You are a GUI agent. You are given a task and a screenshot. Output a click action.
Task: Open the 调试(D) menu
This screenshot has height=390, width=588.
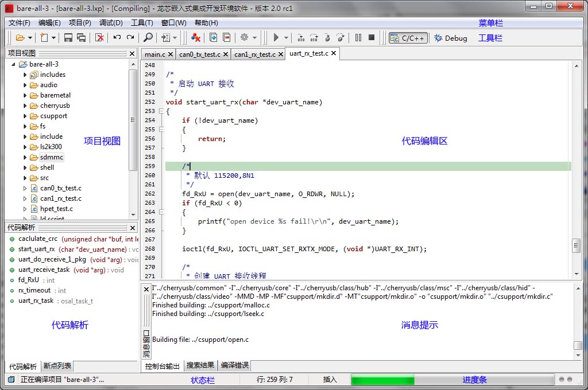[111, 23]
